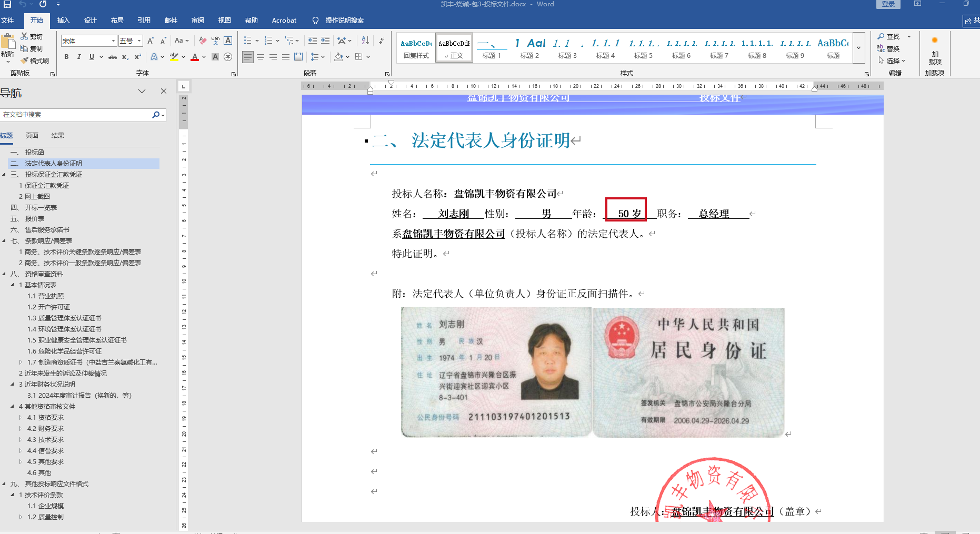Toggle bold formatting
This screenshot has height=534, width=980.
pyautogui.click(x=66, y=57)
